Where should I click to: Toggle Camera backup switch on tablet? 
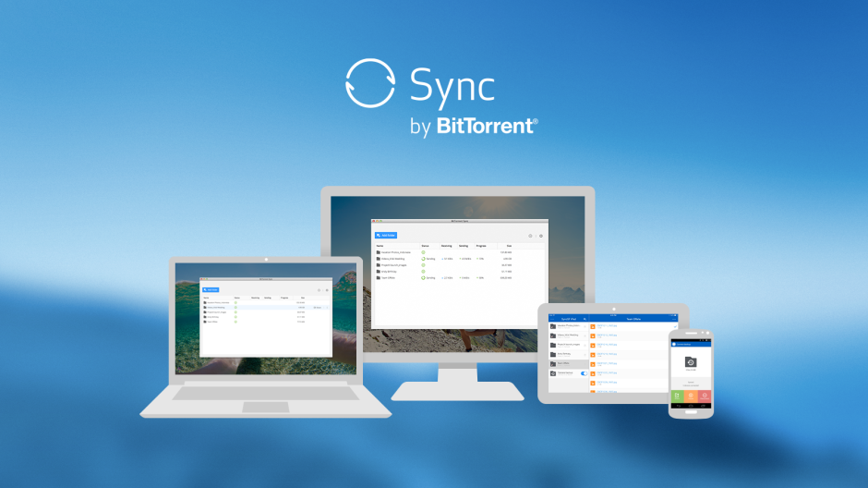point(583,373)
